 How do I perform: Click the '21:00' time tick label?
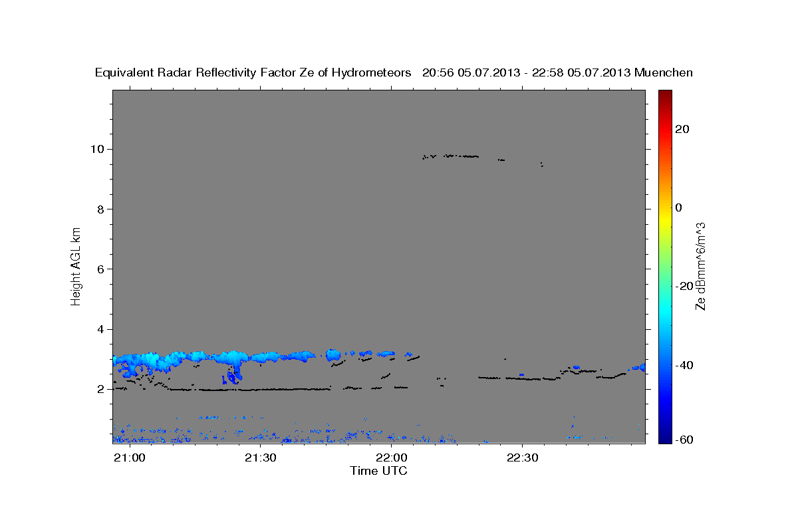pos(130,458)
